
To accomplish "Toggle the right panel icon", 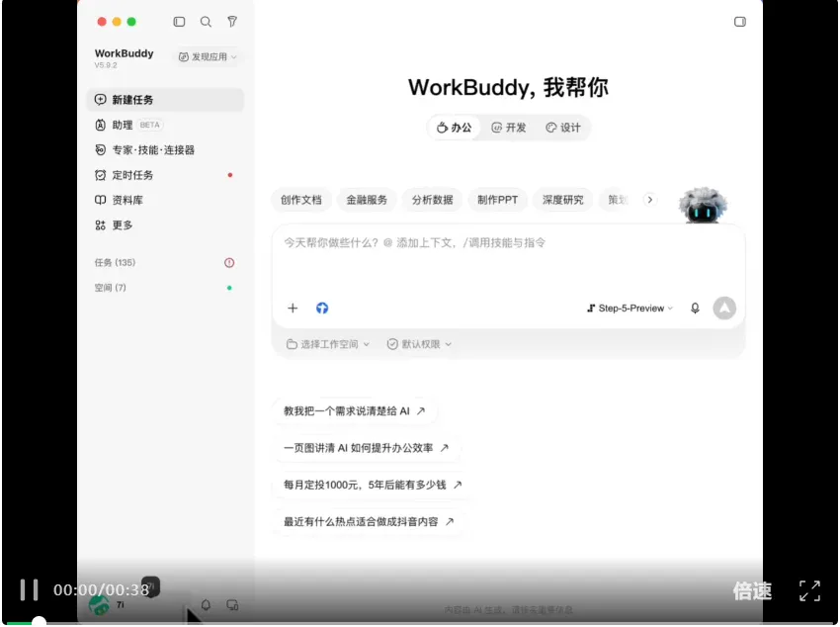I will 740,22.
